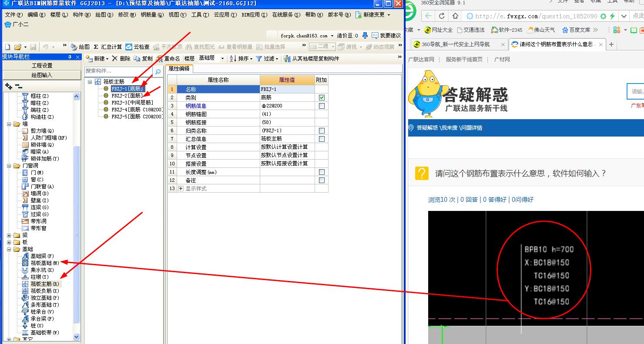Click the component search magnifier icon
The height and width of the screenshot is (344, 644).
[158, 71]
